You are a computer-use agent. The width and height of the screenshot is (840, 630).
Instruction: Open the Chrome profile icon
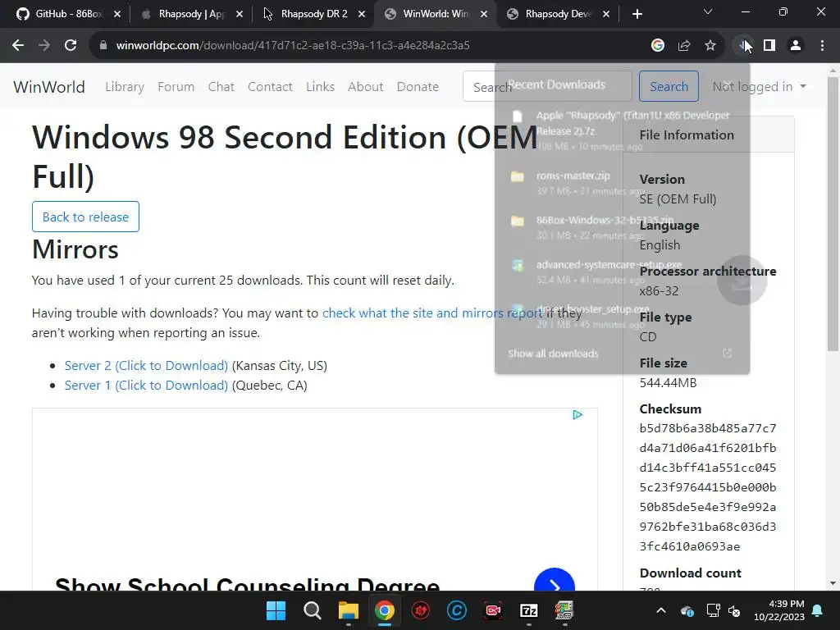pos(796,46)
